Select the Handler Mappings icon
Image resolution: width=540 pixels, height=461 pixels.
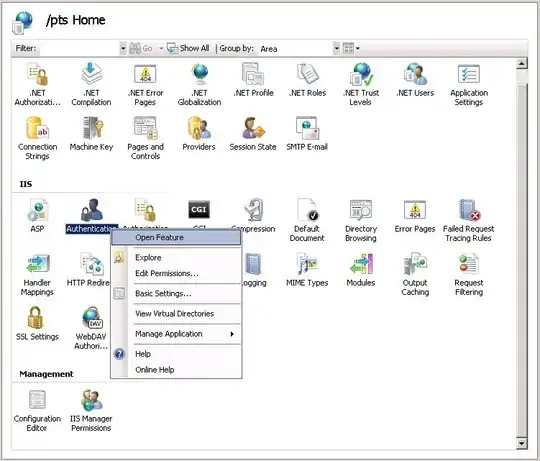(x=37, y=274)
